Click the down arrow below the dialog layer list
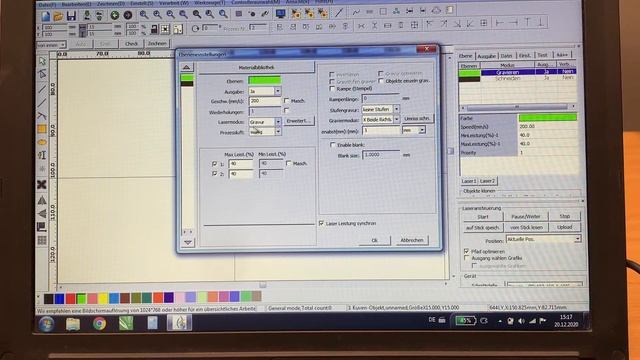This screenshot has width=640, height=360. click(188, 242)
